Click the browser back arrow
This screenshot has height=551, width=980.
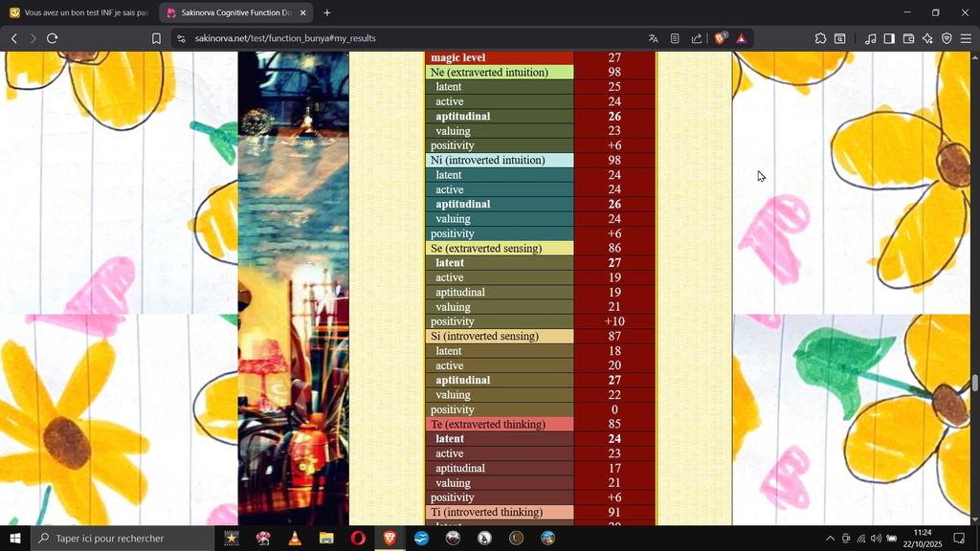[x=13, y=38]
